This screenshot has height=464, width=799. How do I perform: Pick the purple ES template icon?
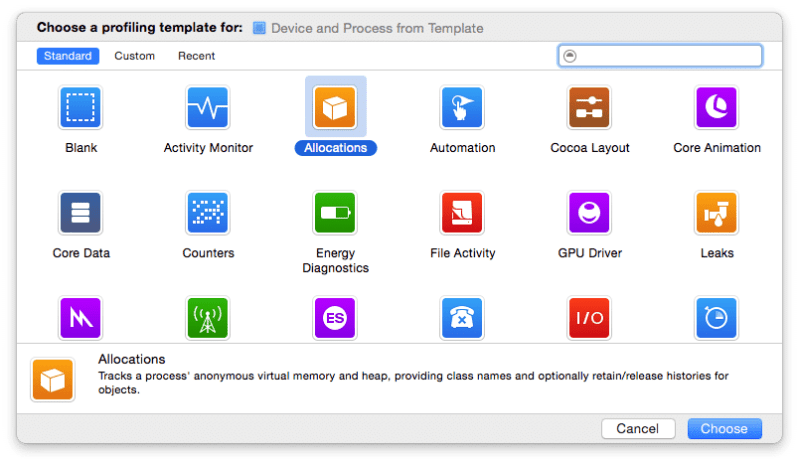(335, 318)
